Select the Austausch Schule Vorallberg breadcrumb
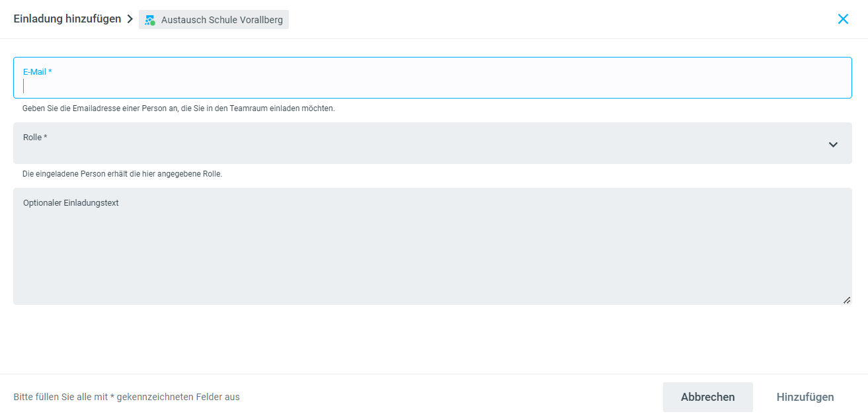The image size is (868, 418). 221,20
